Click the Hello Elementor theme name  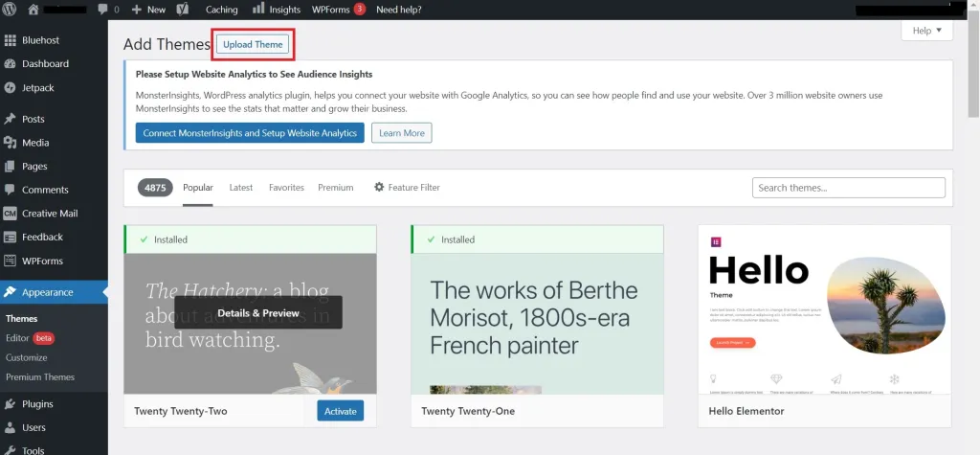[x=746, y=411]
